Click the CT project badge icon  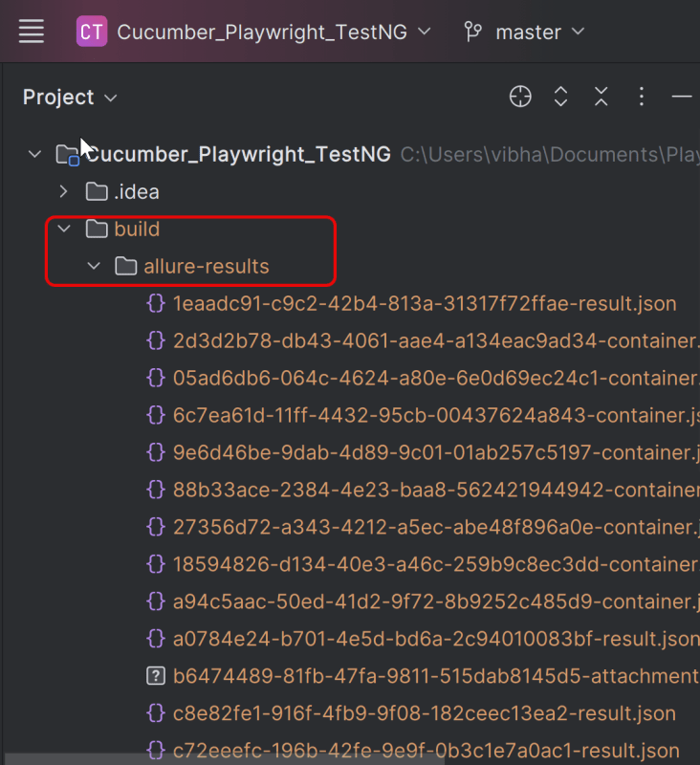(x=92, y=32)
